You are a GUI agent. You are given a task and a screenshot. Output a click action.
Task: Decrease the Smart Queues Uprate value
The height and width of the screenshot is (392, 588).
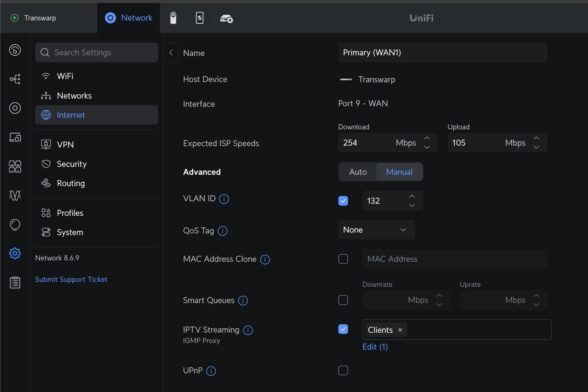[536, 304]
